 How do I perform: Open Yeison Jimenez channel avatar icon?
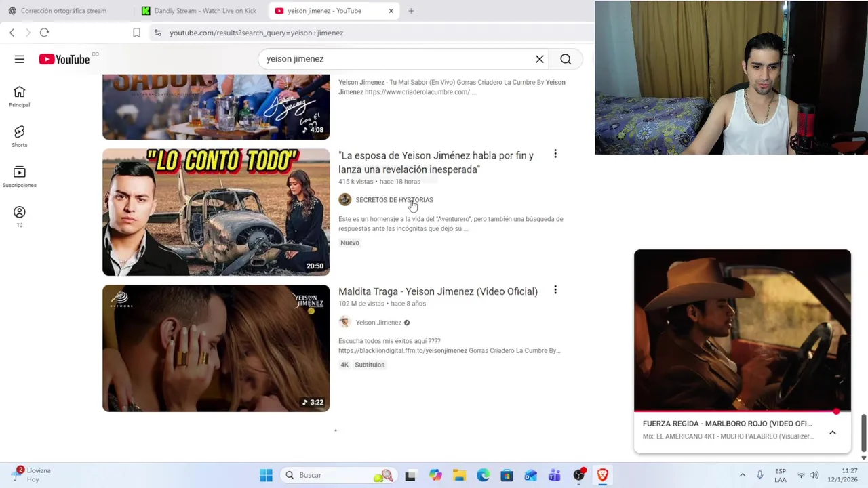(344, 322)
